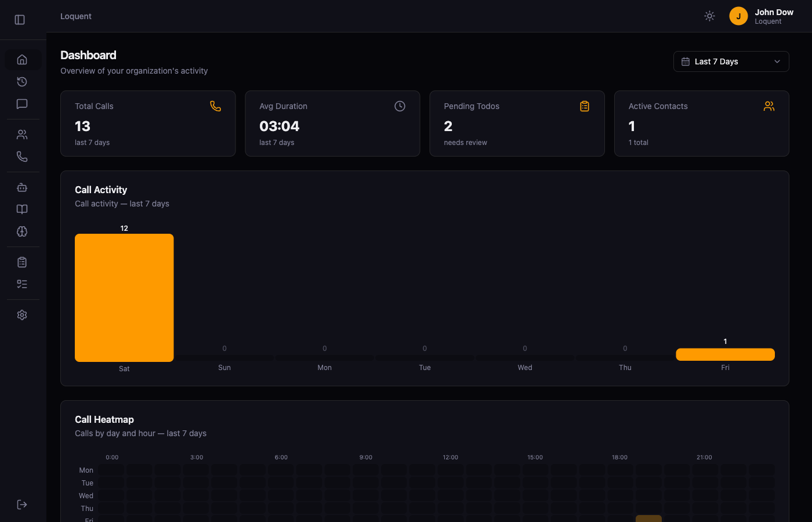The height and width of the screenshot is (522, 812).
Task: Open the Notes clipboard icon
Action: point(22,262)
